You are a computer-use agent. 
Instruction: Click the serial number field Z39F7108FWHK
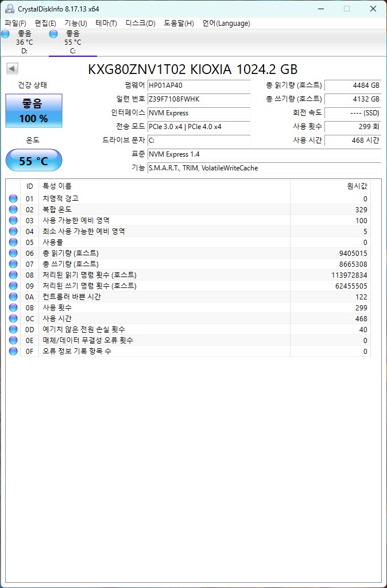point(199,99)
